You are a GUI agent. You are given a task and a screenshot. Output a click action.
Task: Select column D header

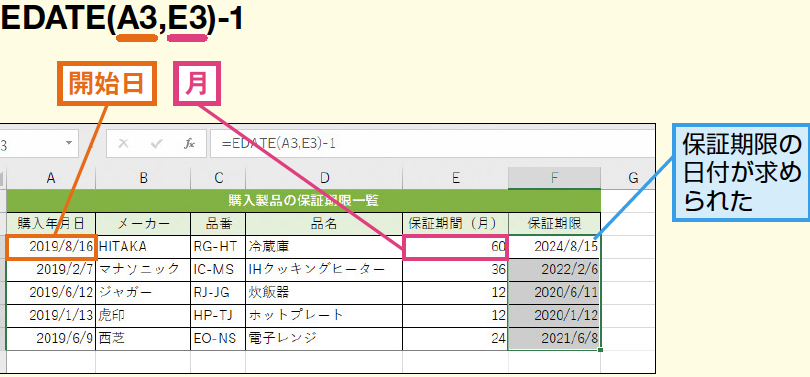tap(324, 178)
